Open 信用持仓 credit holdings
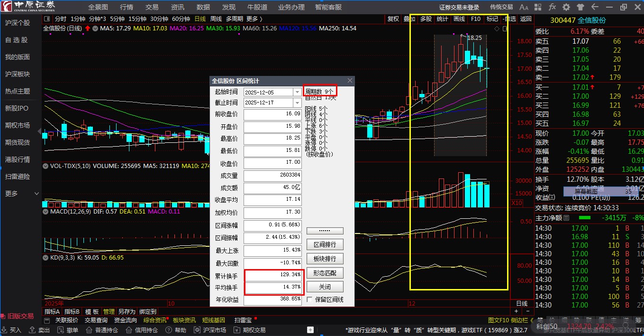This screenshot has width=644, height=336. click(x=142, y=330)
